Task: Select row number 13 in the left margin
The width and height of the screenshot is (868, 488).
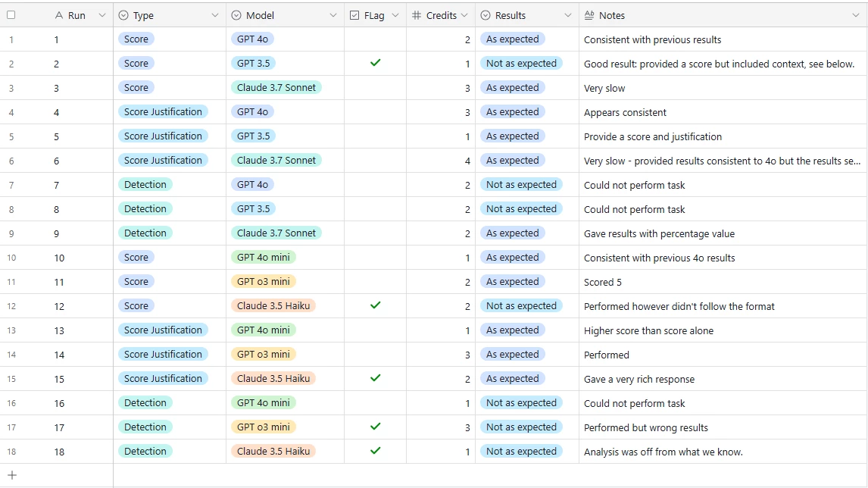Action: [x=11, y=330]
